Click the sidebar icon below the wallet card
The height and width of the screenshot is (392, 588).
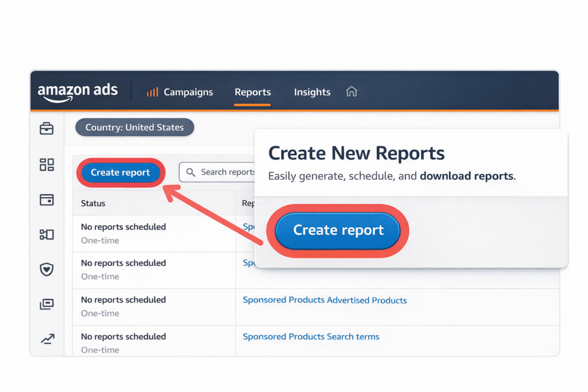(x=47, y=234)
